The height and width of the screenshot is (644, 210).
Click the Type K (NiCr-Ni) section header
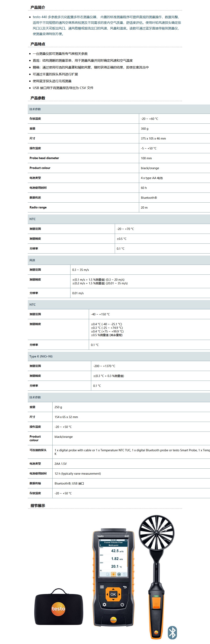(41, 356)
